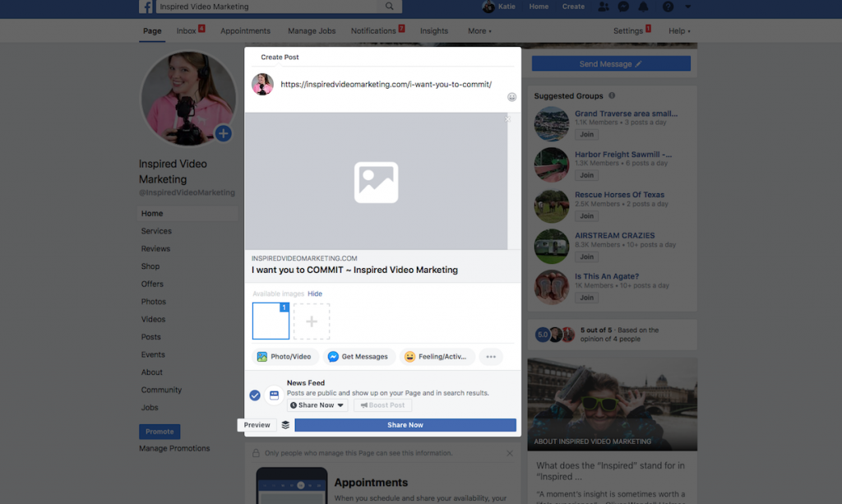The image size is (842, 504).
Task: Open Manage Promotions link
Action: click(174, 449)
